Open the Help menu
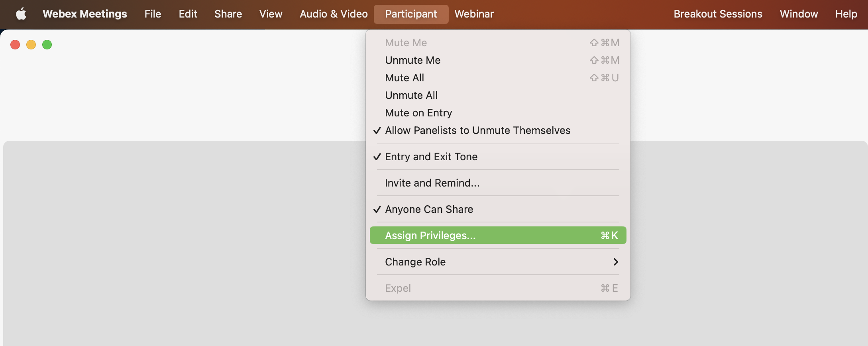 [x=846, y=14]
